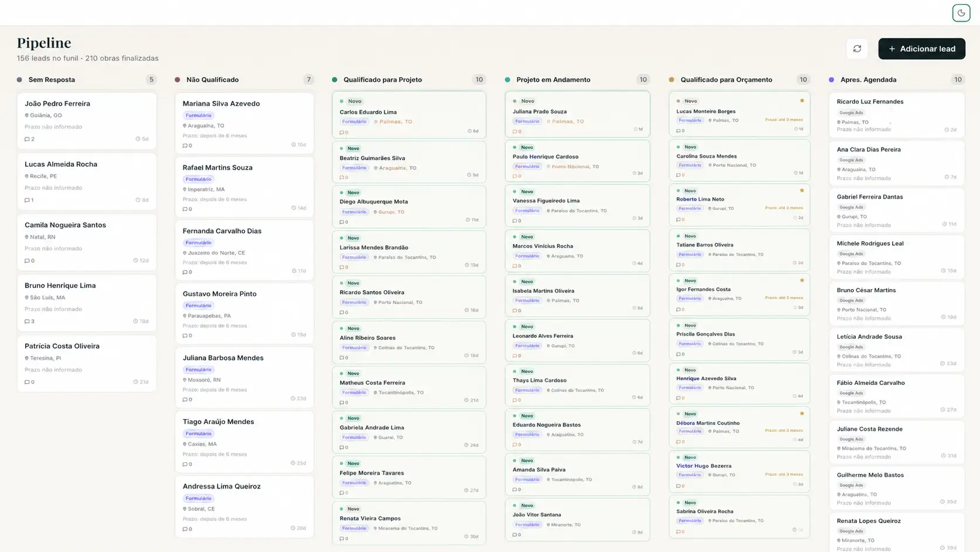Click 'Palmas, TO' location on Carlos Eduardo Lima card

(x=396, y=122)
